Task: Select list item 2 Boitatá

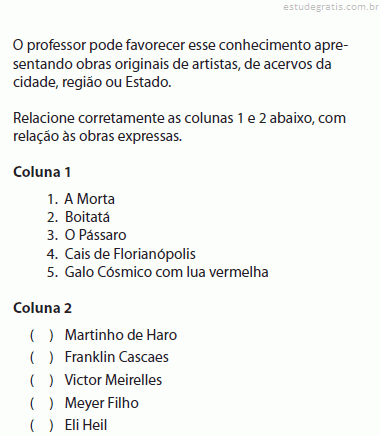Action: point(78,217)
